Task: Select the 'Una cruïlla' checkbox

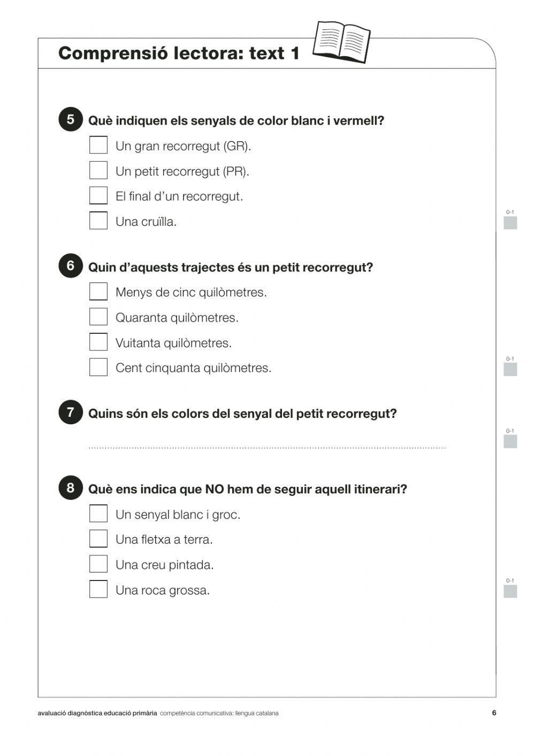Action: point(98,220)
